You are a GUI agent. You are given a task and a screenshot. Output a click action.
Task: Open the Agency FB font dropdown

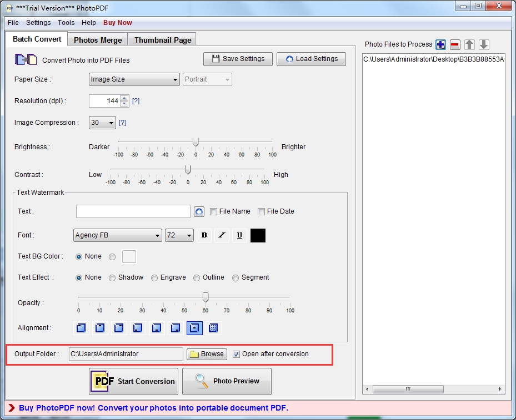(x=117, y=235)
